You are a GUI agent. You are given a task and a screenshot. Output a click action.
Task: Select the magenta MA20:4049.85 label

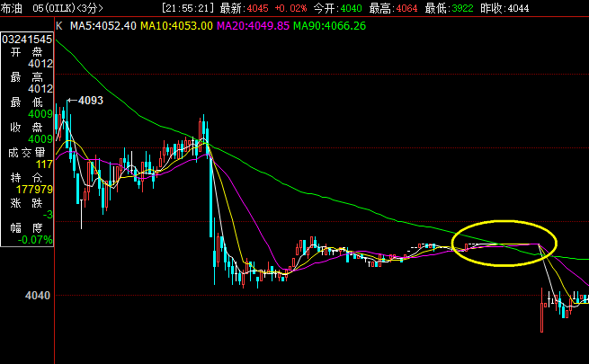point(257,26)
